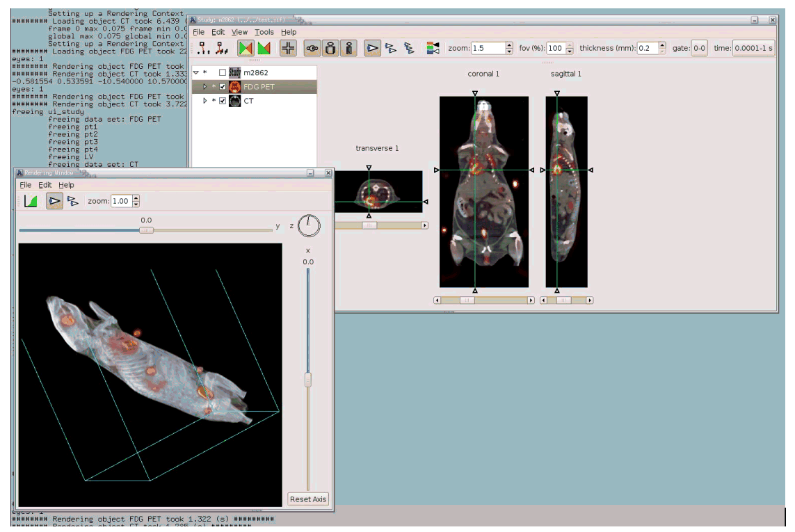The image size is (795, 532).
Task: Click the Reset Axis button
Action: pos(307,499)
